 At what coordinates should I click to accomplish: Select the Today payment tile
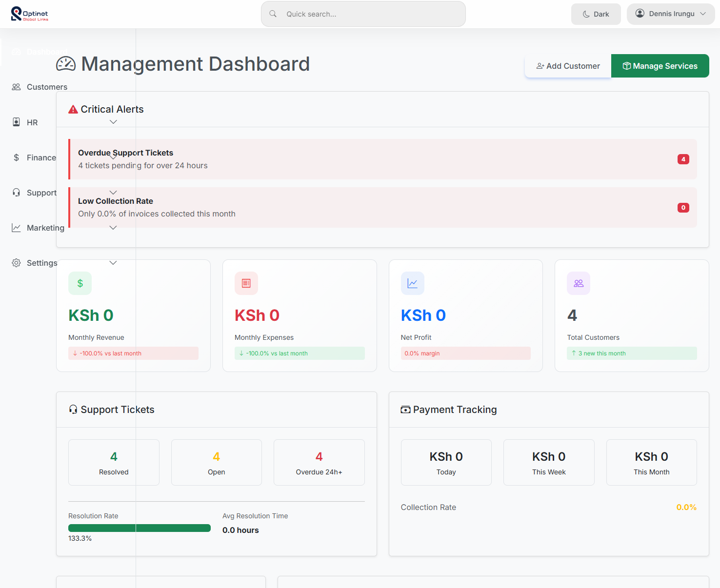[x=446, y=462]
